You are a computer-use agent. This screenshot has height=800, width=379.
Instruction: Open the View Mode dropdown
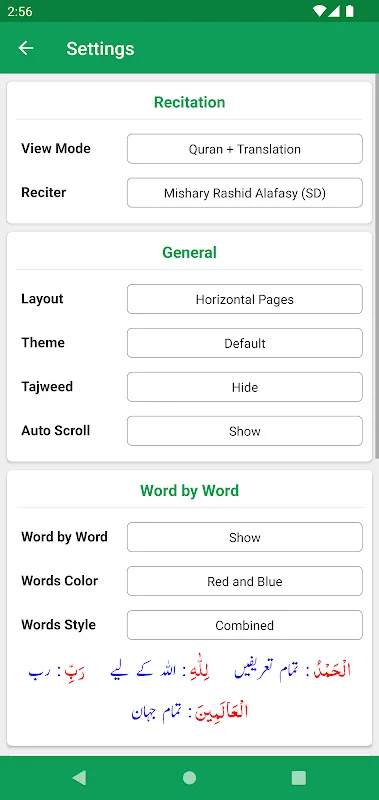(x=245, y=149)
